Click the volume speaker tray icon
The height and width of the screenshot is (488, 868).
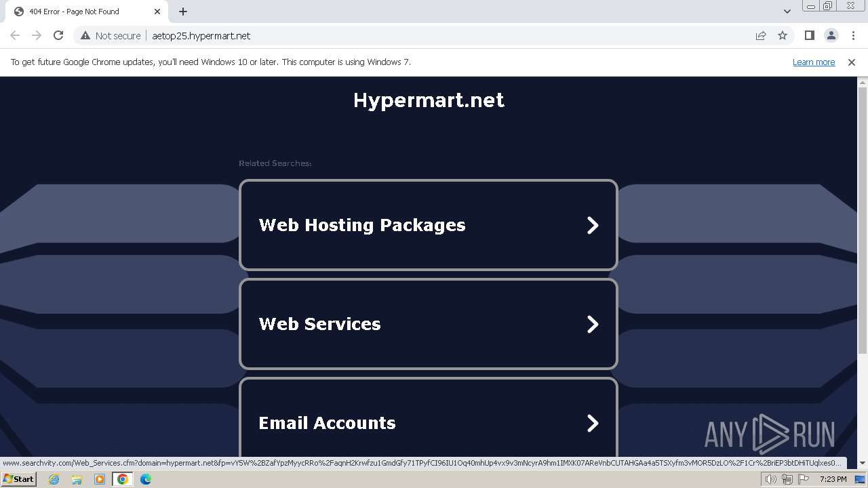[x=771, y=479]
